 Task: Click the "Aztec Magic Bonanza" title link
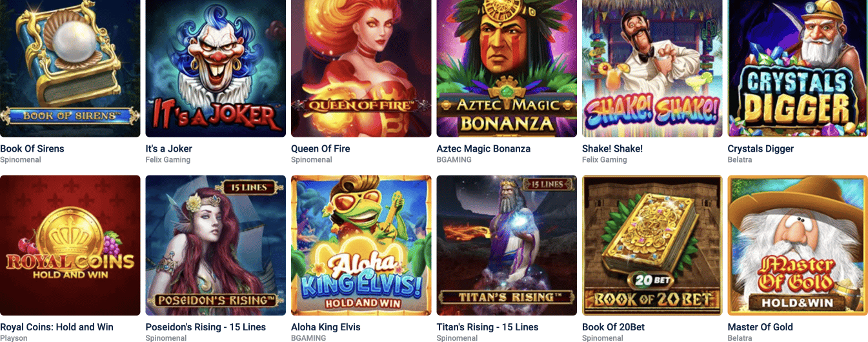[x=483, y=148]
